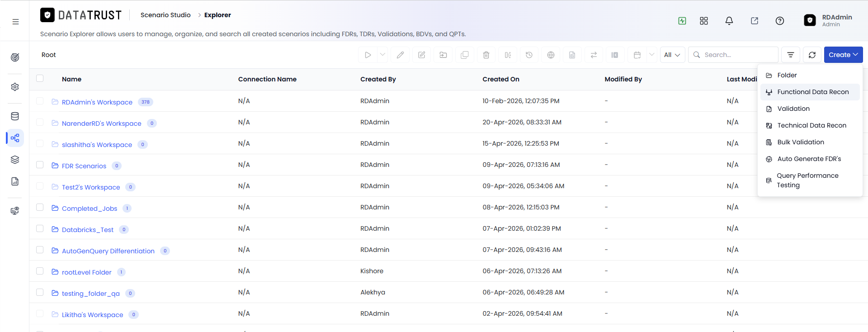Click the external link icon in header

pyautogui.click(x=755, y=21)
